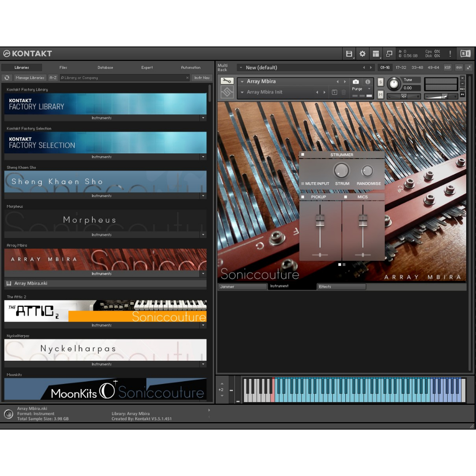Open the Effects tab of the instrument
Image resolution: width=476 pixels, height=476 pixels.
(x=341, y=287)
